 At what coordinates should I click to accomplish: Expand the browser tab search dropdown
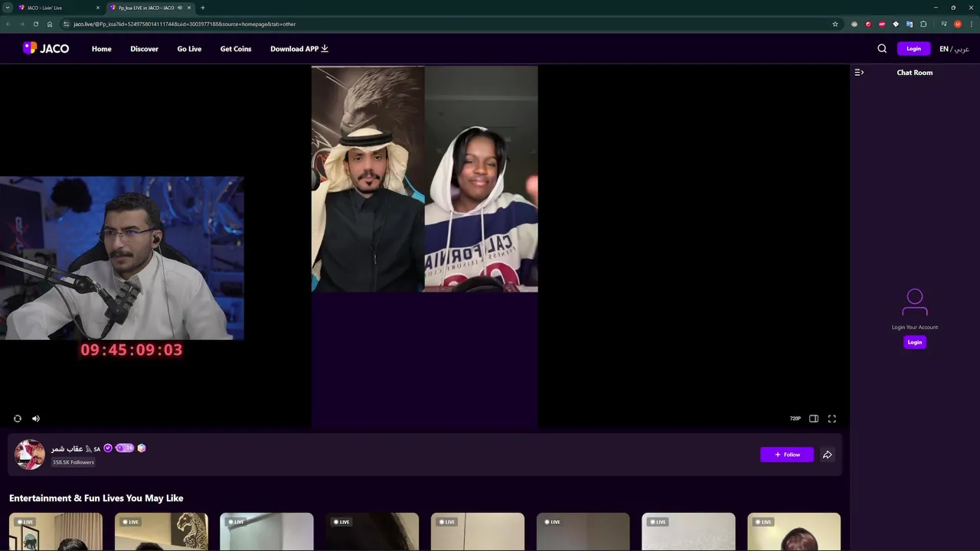(7, 8)
